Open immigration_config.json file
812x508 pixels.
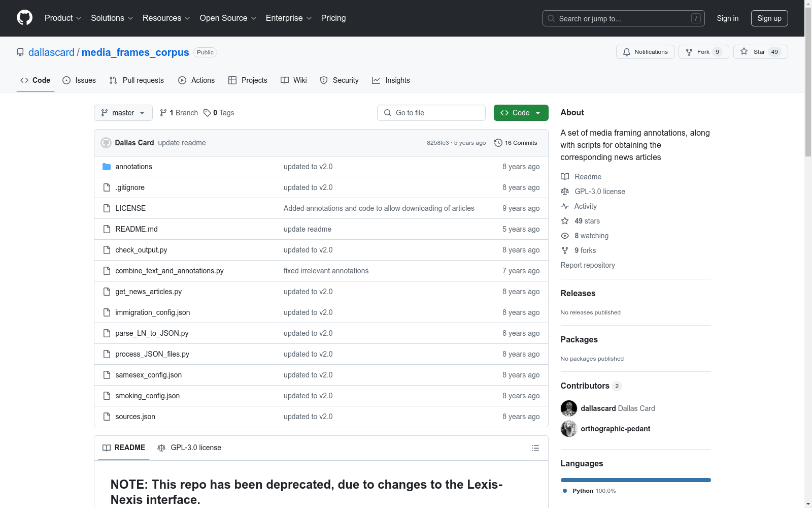[153, 312]
